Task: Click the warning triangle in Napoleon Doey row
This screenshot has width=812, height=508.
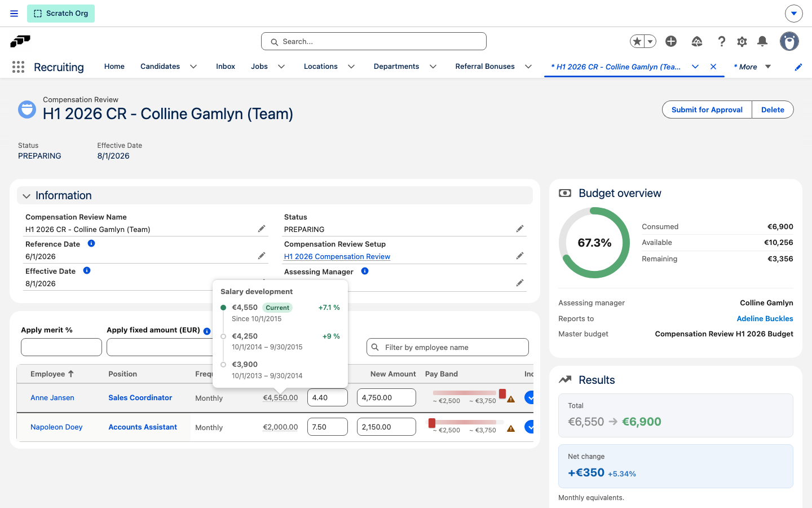Action: point(511,428)
